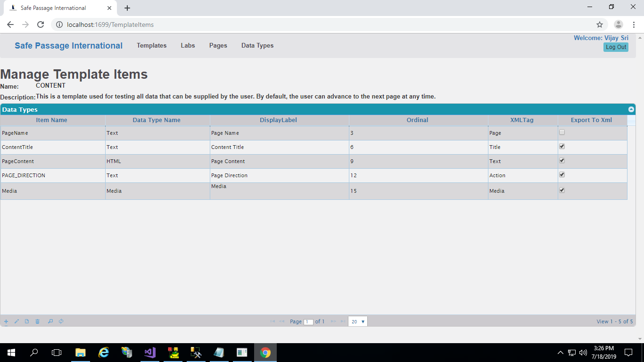The width and height of the screenshot is (644, 362).
Task: Add a new row with the plus icon
Action: click(x=6, y=321)
